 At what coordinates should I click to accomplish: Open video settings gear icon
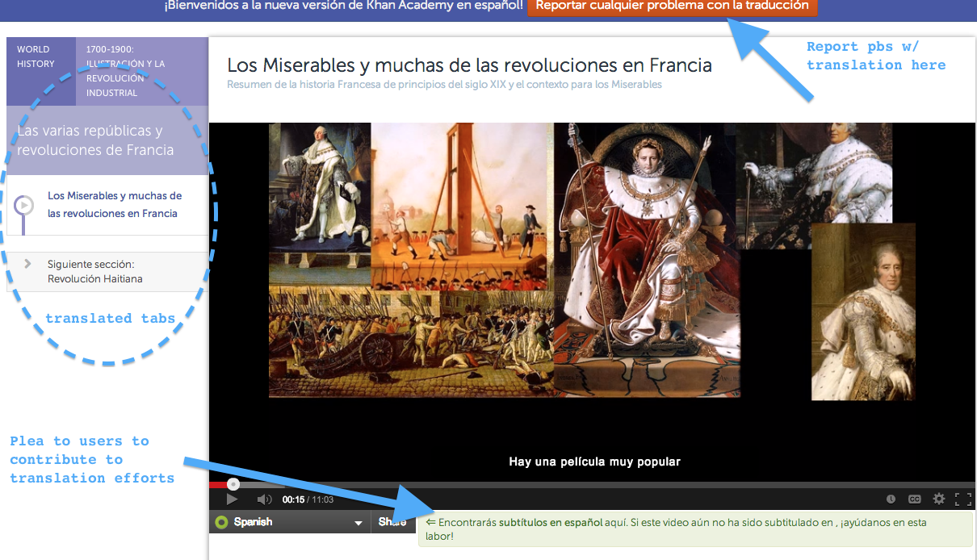[939, 499]
